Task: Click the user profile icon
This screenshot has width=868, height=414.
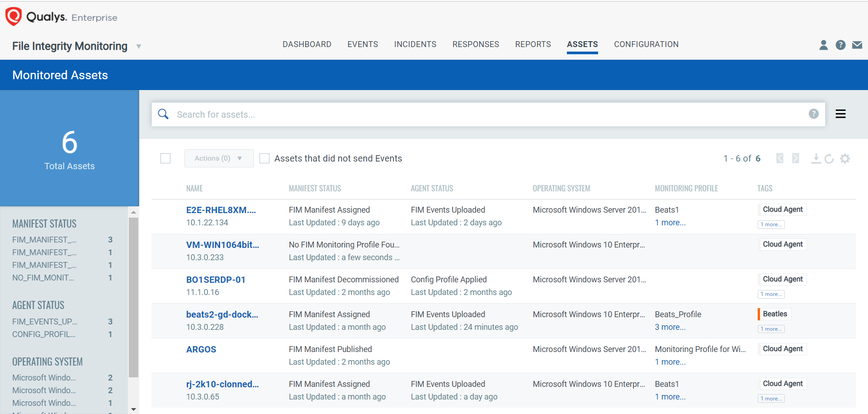Action: point(823,45)
